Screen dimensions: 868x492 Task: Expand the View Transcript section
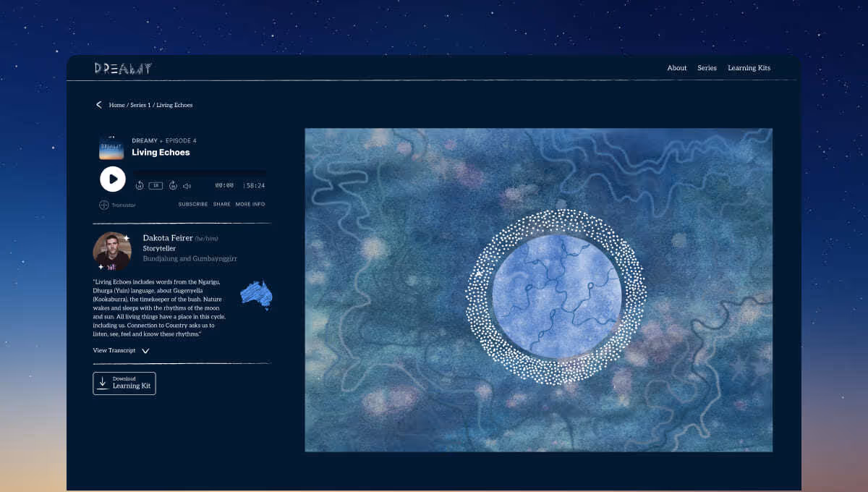pyautogui.click(x=121, y=351)
